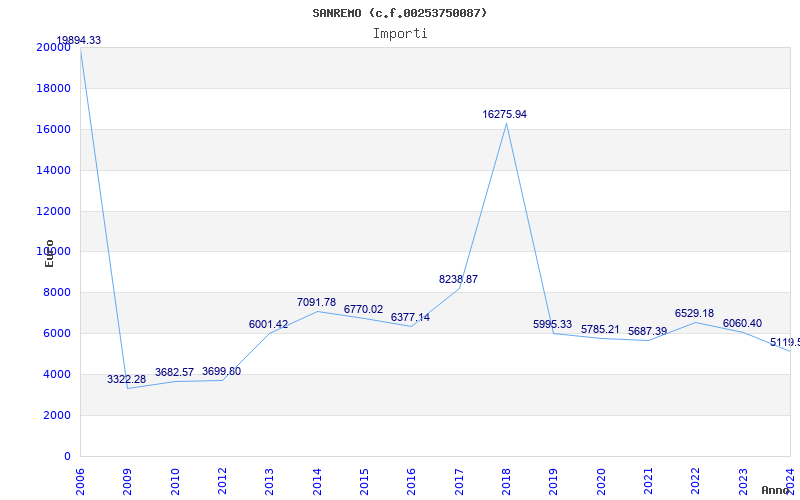Click the 7091.78 data label
The height and width of the screenshot is (500, 800).
(x=316, y=303)
